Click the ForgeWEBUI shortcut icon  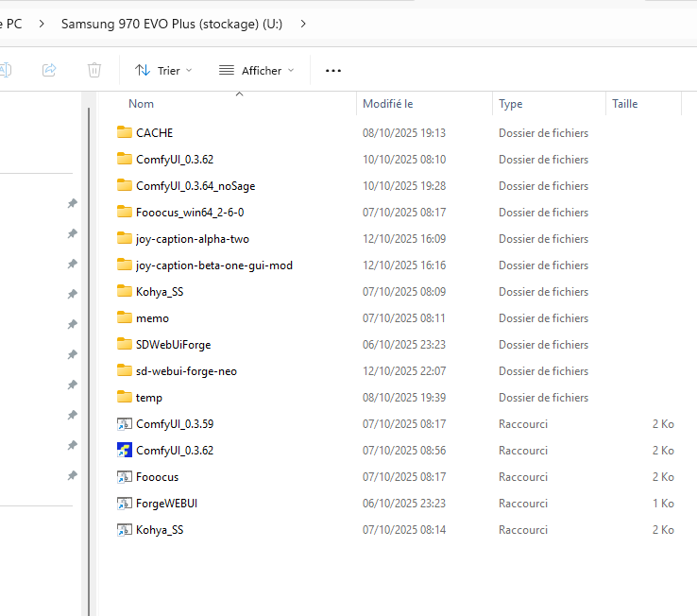(124, 504)
